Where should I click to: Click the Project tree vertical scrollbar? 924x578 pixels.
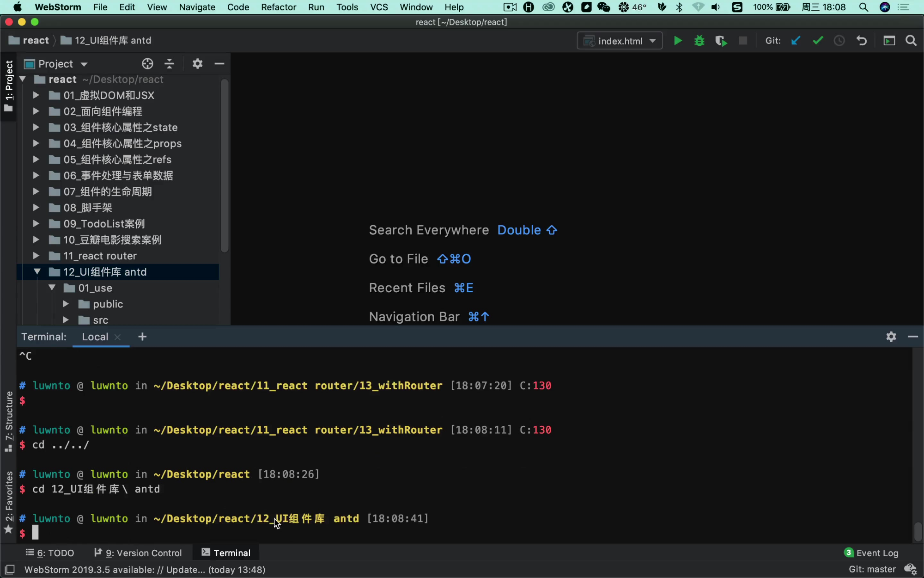225,166
